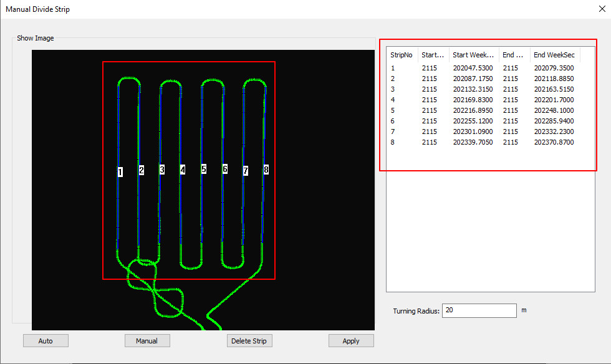611x364 pixels.
Task: Edit the Turning Radius field
Action: pyautogui.click(x=479, y=310)
